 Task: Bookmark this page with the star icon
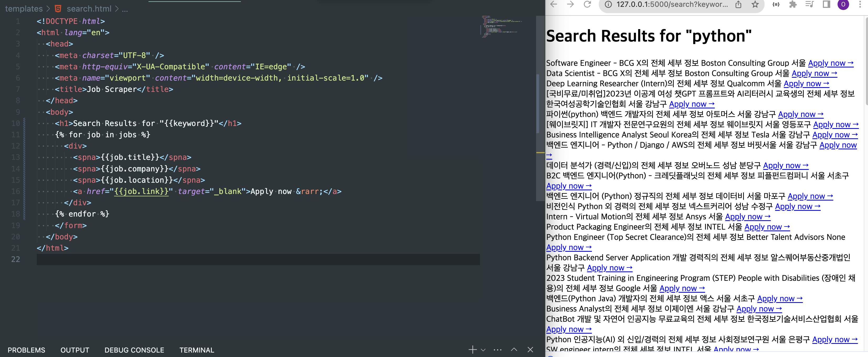(x=755, y=4)
